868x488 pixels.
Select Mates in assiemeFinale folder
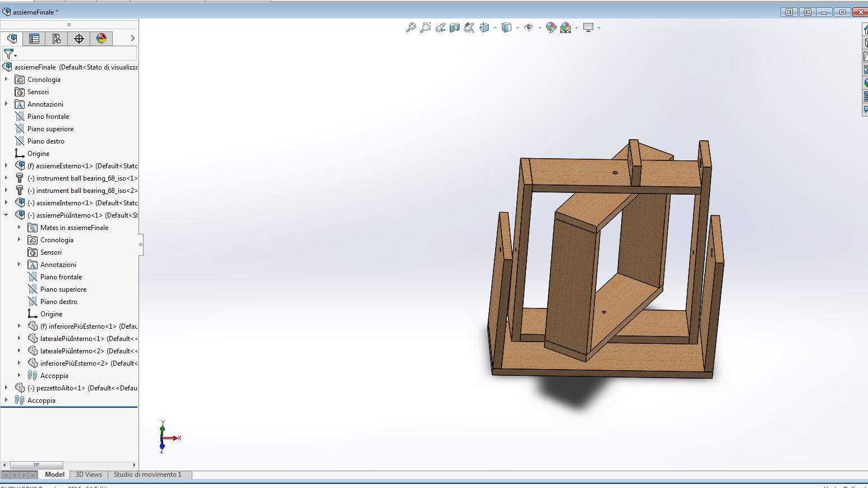pyautogui.click(x=74, y=227)
